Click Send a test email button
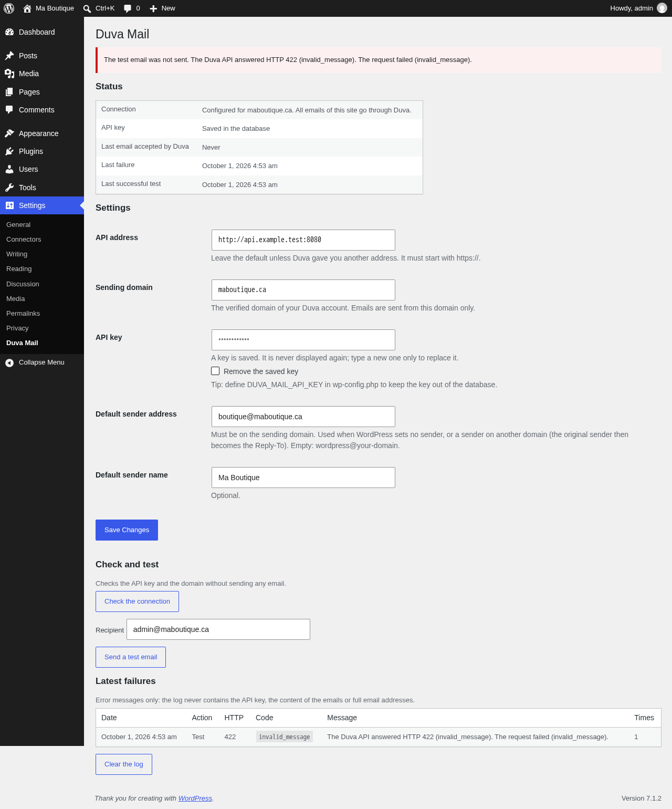The width and height of the screenshot is (672, 809). (x=131, y=657)
